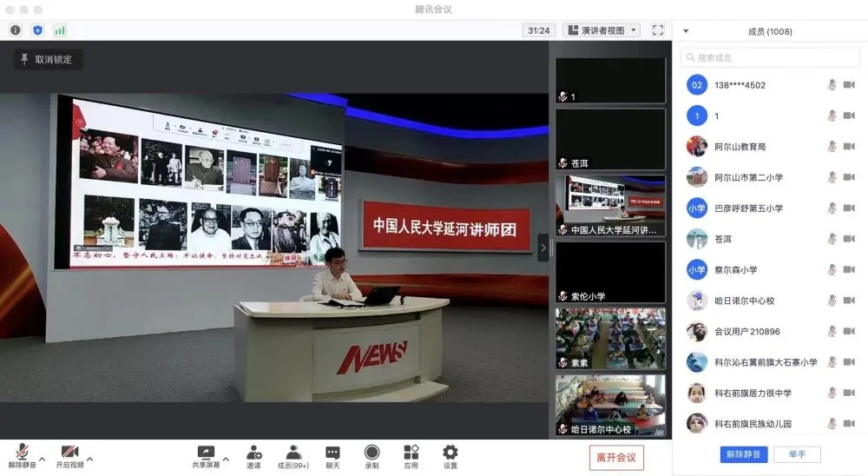Image resolution: width=868 pixels, height=476 pixels.
Task: Toggle camera icon for 阿尔山教育局
Action: coord(849,146)
